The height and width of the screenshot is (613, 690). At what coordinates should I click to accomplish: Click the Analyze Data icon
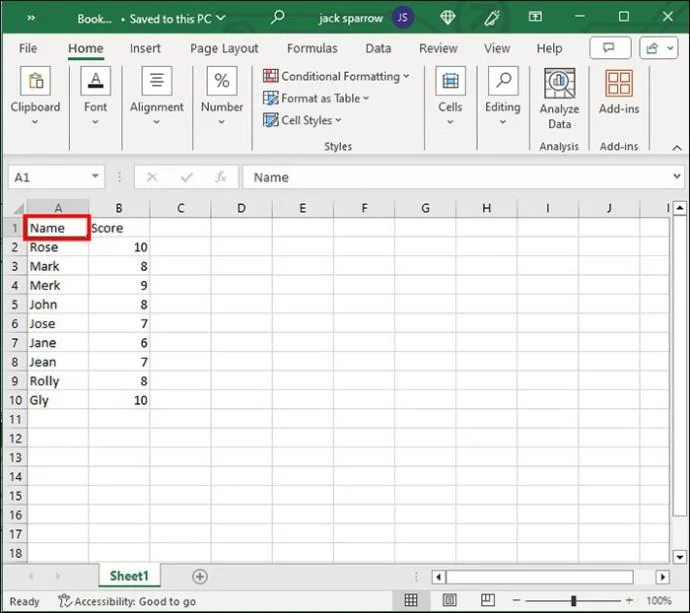(559, 84)
